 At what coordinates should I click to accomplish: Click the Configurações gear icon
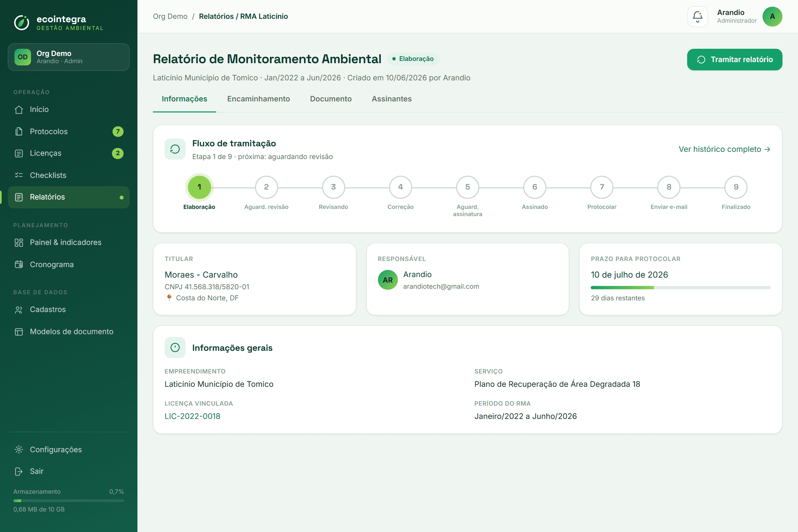click(19, 449)
